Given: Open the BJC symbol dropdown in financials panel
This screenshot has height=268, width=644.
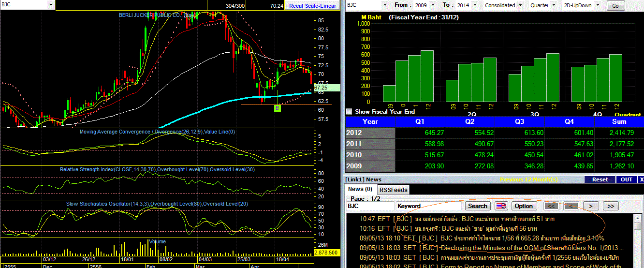Looking at the screenshot, I should [x=385, y=5].
